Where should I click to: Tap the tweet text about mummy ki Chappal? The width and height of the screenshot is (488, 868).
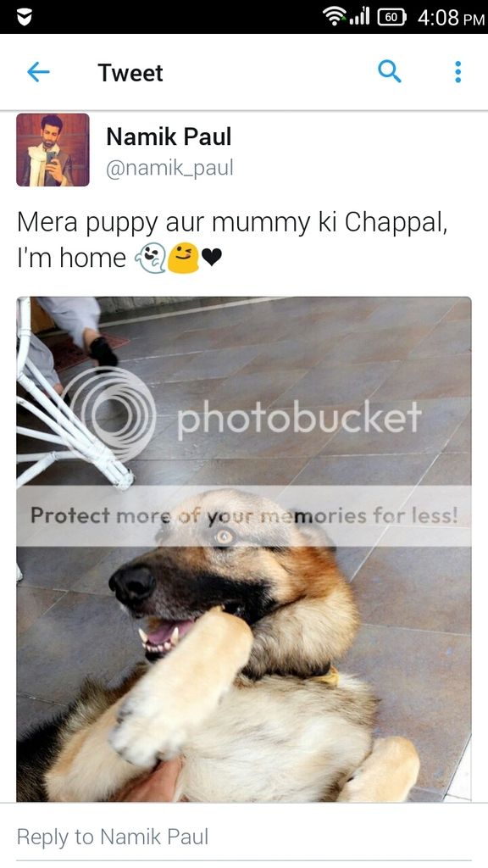[232, 240]
